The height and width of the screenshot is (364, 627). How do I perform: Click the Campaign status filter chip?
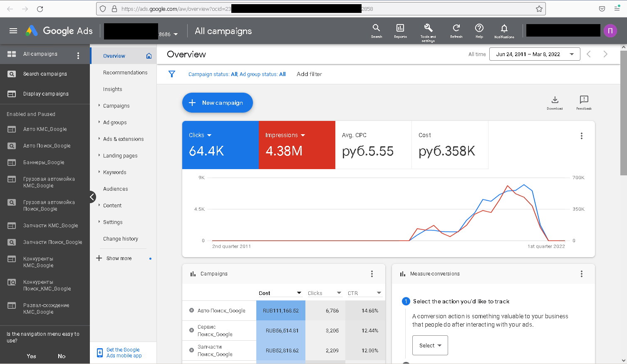coord(237,74)
